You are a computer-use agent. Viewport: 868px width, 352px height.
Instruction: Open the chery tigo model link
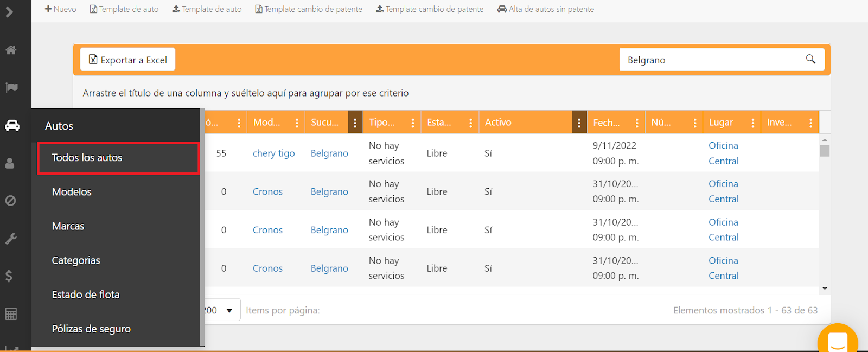(x=273, y=153)
